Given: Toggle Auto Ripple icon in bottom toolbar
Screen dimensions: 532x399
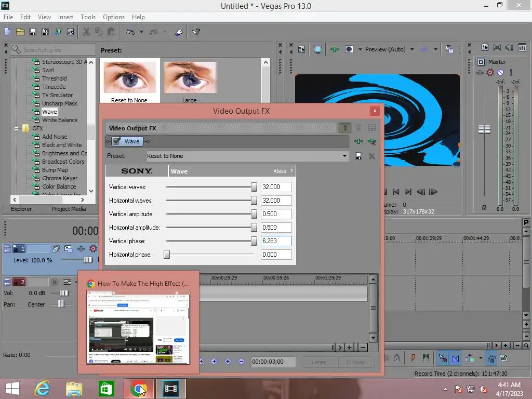Looking at the screenshot, I should [x=470, y=358].
